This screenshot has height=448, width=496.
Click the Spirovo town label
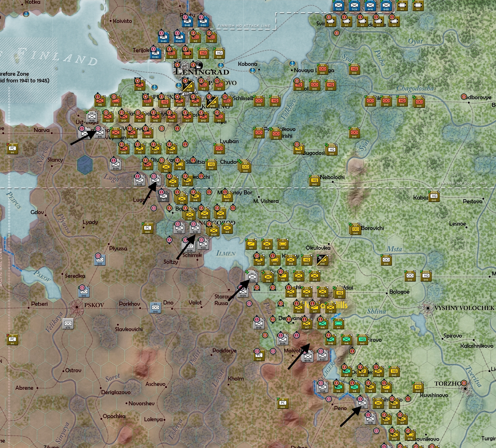point(452,336)
